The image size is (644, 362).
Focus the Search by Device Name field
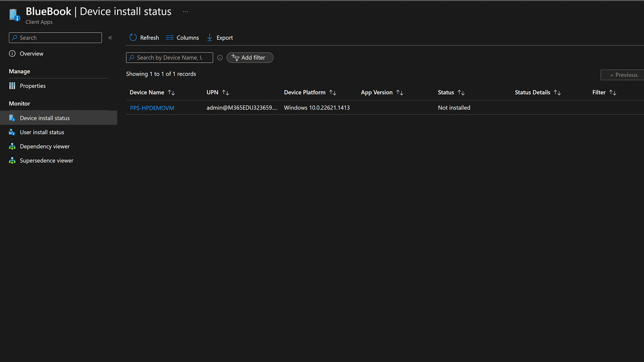[x=169, y=58]
